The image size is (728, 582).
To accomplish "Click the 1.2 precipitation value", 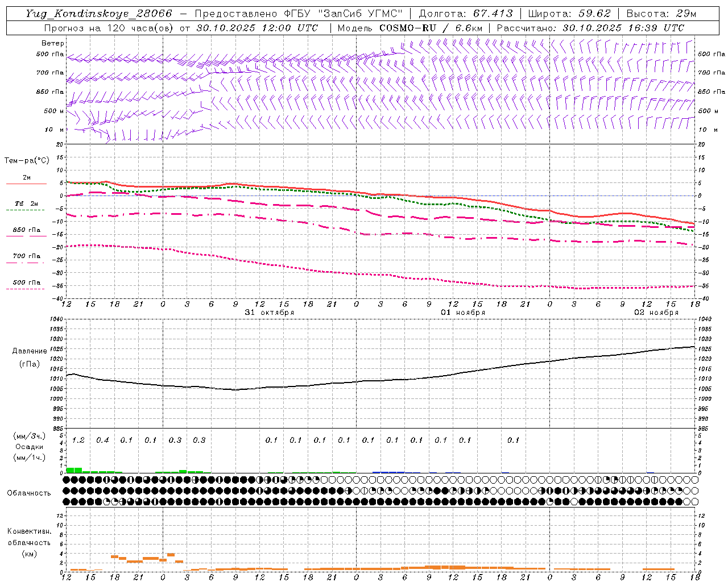I will 78,440.
